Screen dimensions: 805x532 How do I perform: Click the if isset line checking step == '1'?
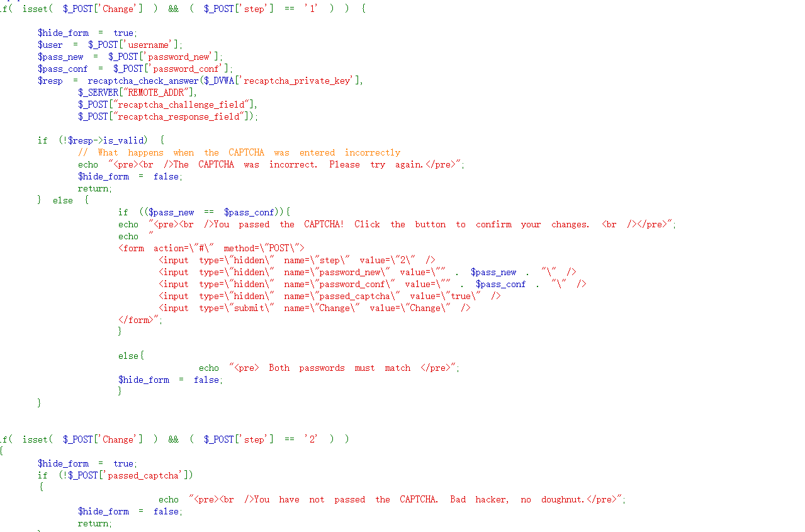pos(183,9)
